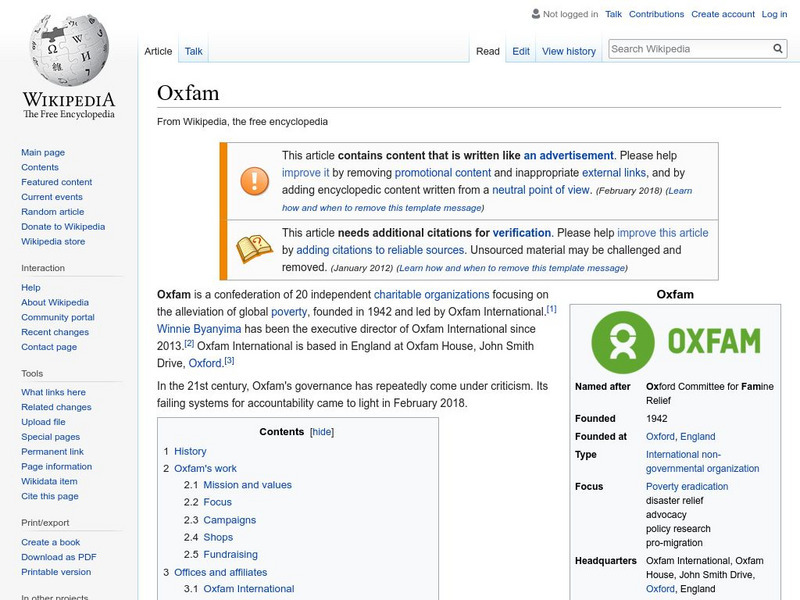Viewport: 800px width, 600px height.
Task: Click Download as PDF link
Action: 59,557
